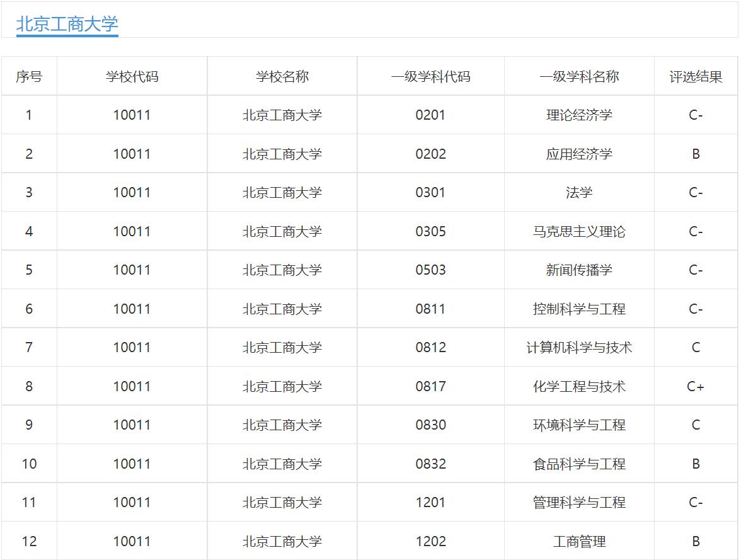This screenshot has height=560, width=741.
Task: Click the 学校名称 column header
Action: click(282, 76)
